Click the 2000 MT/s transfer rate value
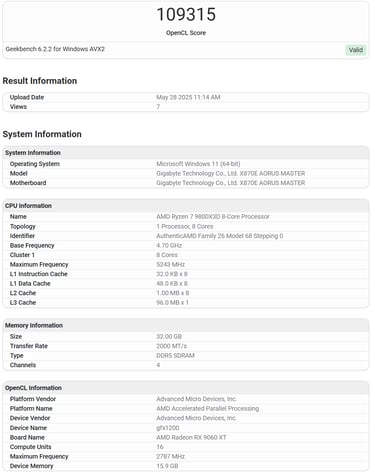The image size is (375, 472). [171, 346]
